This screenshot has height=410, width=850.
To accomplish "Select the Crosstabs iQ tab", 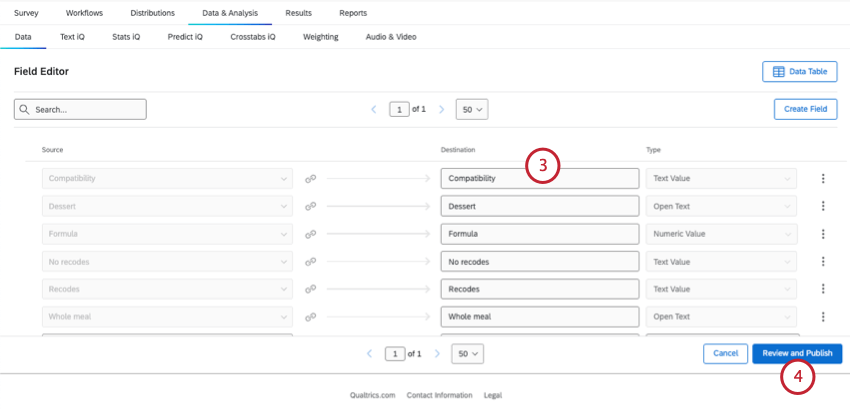I will 252,37.
